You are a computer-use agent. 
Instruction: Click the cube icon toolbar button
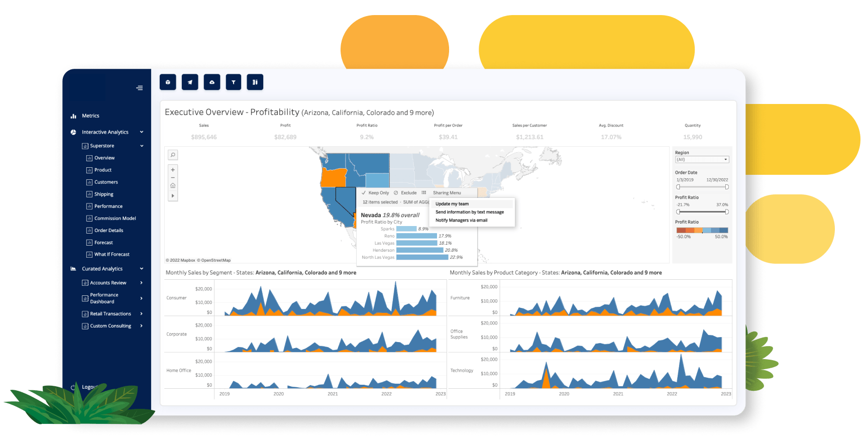tap(168, 82)
